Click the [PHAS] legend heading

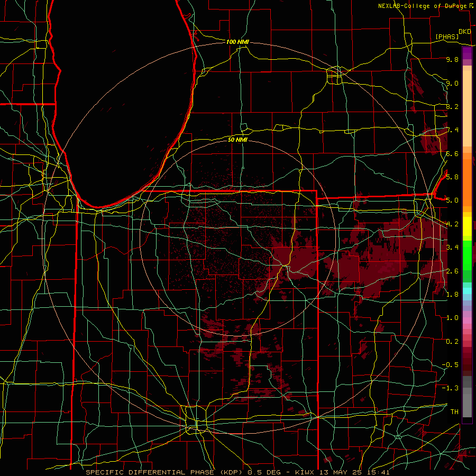tap(447, 36)
